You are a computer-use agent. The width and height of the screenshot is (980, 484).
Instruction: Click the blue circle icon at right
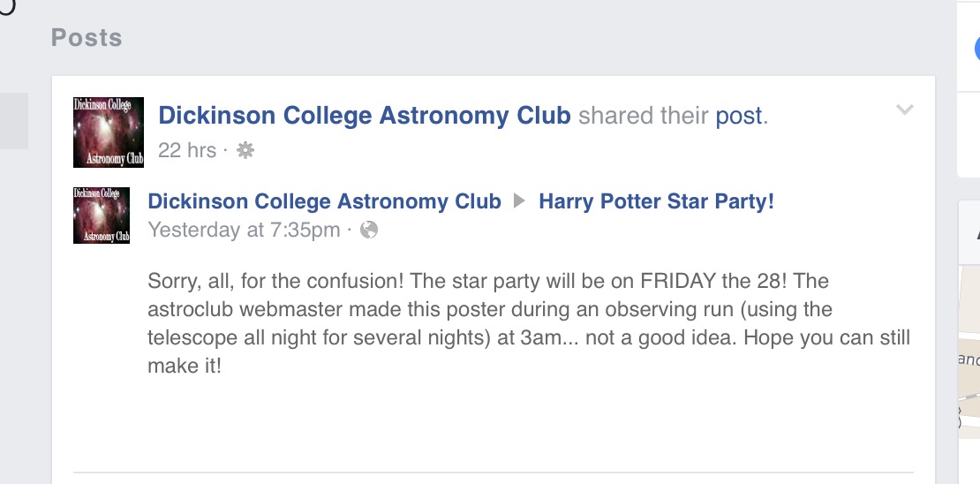976,49
